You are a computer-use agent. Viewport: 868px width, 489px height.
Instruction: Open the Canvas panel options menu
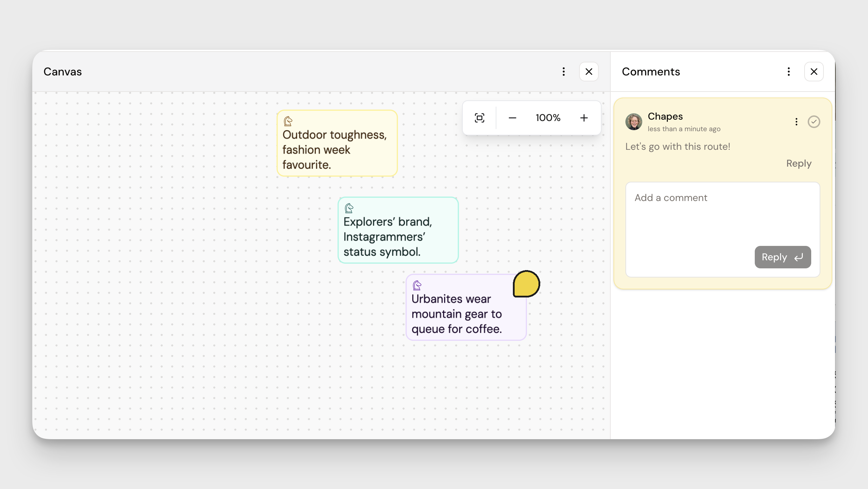coord(564,72)
